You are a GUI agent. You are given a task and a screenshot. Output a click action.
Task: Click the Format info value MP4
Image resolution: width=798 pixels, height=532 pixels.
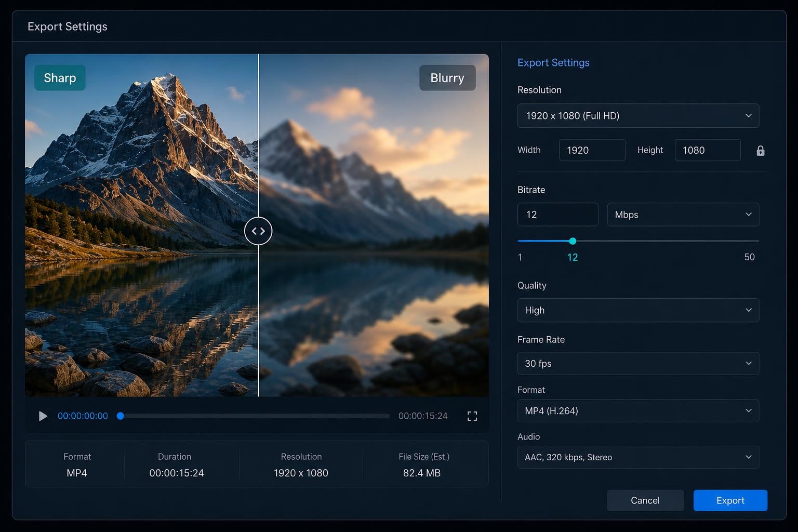(x=77, y=473)
